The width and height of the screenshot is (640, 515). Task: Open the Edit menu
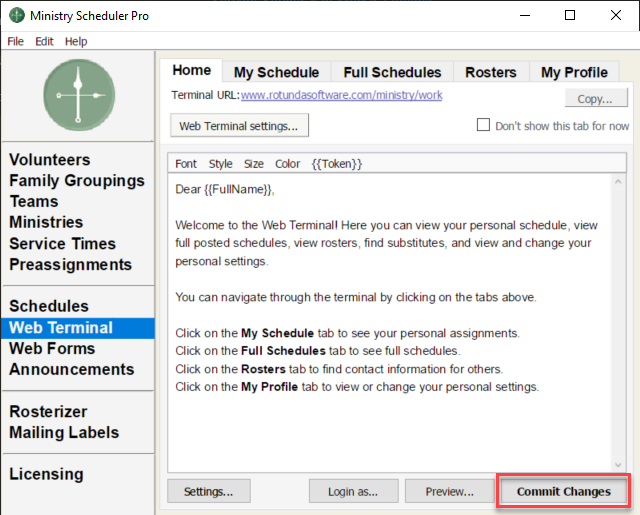44,41
